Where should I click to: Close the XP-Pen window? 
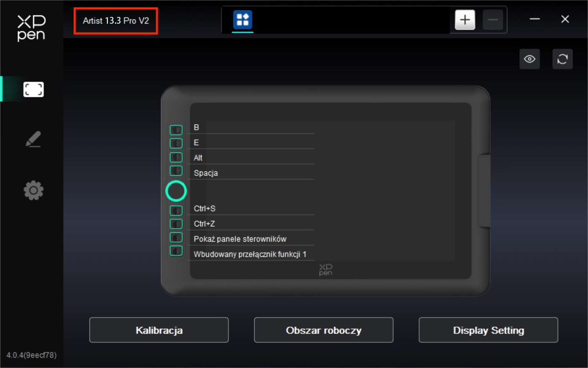[x=565, y=19]
